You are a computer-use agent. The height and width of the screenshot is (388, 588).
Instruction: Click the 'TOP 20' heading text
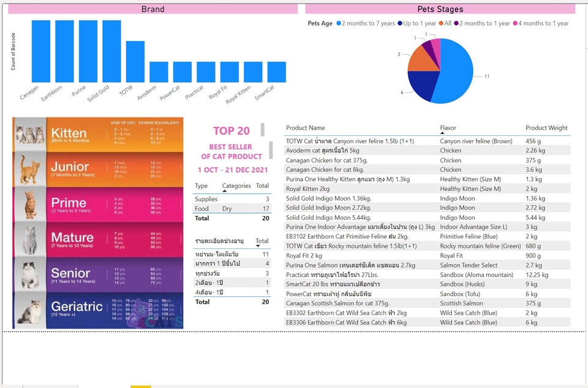point(232,131)
